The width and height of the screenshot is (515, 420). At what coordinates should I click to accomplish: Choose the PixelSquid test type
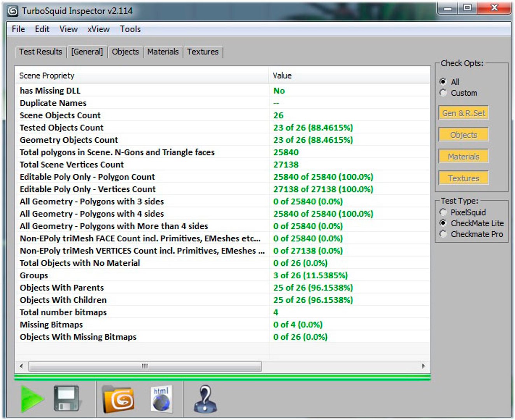tap(462, 212)
